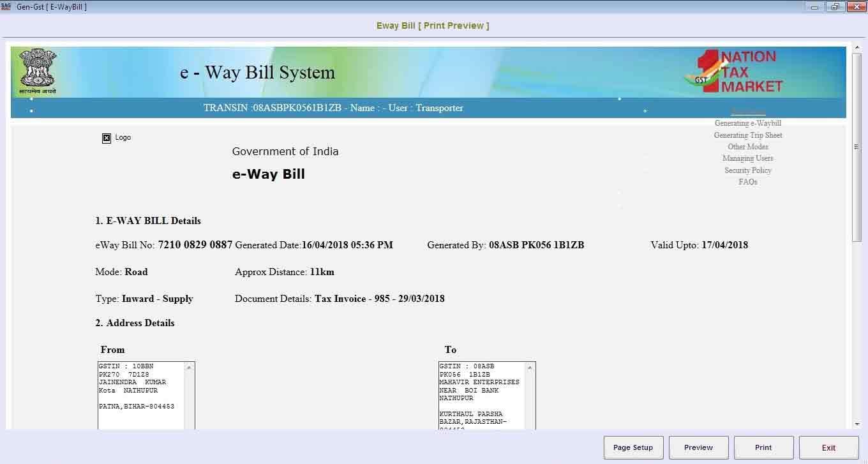View the Security Policy link
868x464 pixels.
[747, 170]
